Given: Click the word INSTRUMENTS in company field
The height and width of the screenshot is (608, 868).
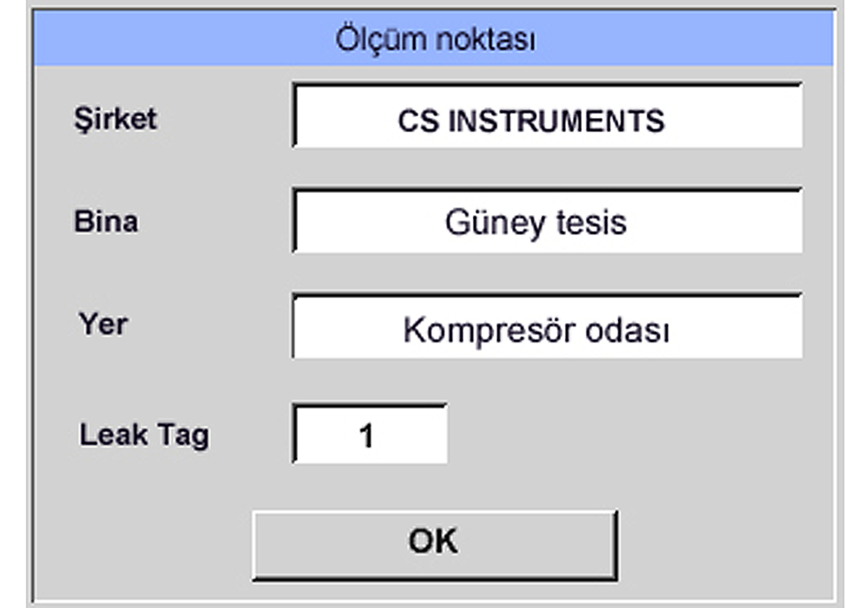Looking at the screenshot, I should (x=556, y=121).
